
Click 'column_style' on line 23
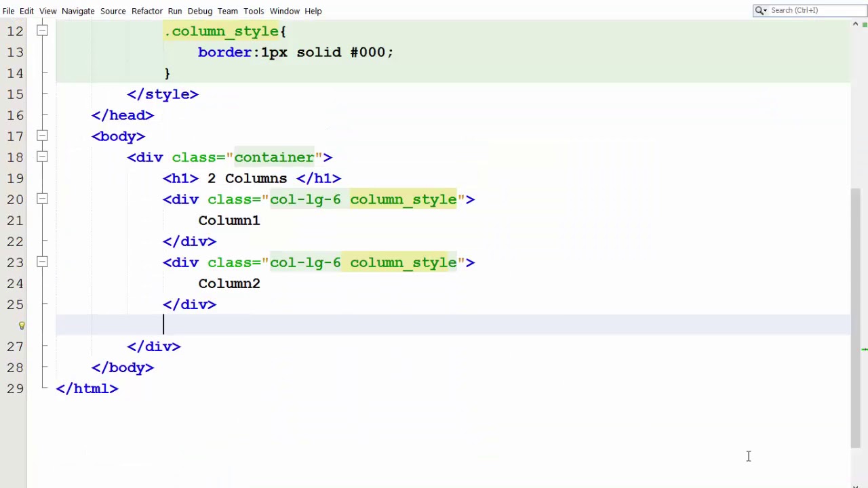coord(403,262)
